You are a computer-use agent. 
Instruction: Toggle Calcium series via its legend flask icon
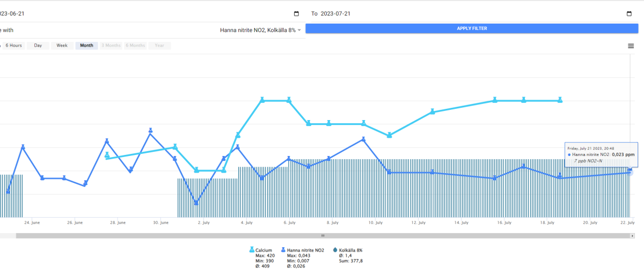[x=252, y=250]
